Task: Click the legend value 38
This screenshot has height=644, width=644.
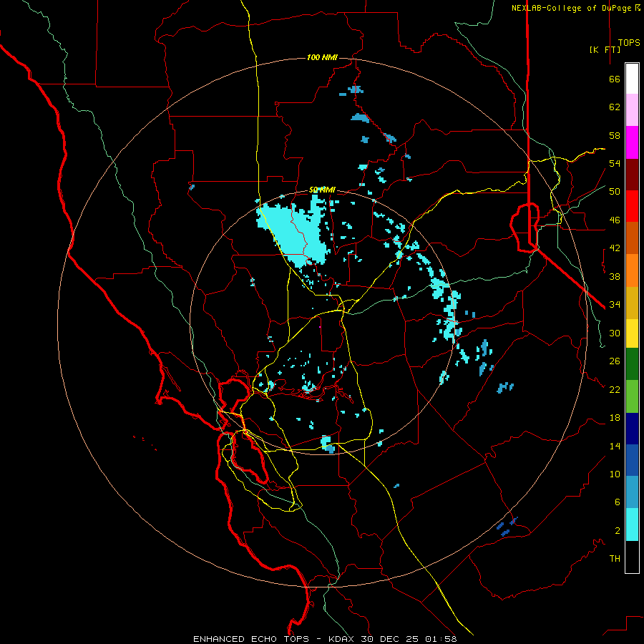Action: pyautogui.click(x=615, y=276)
